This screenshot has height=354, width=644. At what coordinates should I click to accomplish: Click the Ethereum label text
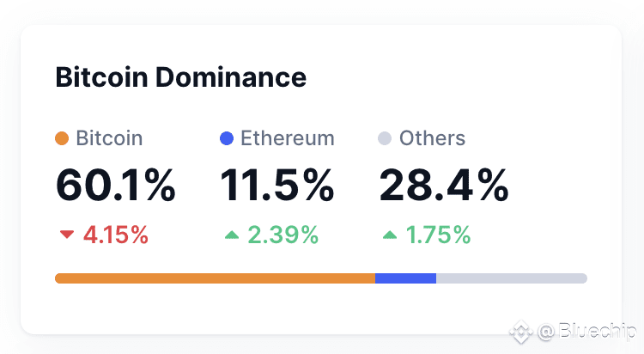click(288, 138)
